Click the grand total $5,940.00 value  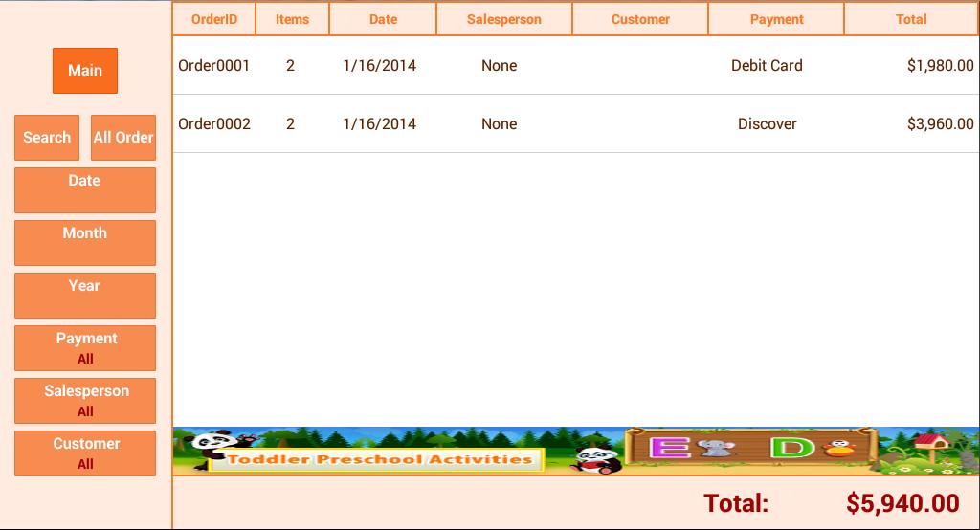click(902, 503)
